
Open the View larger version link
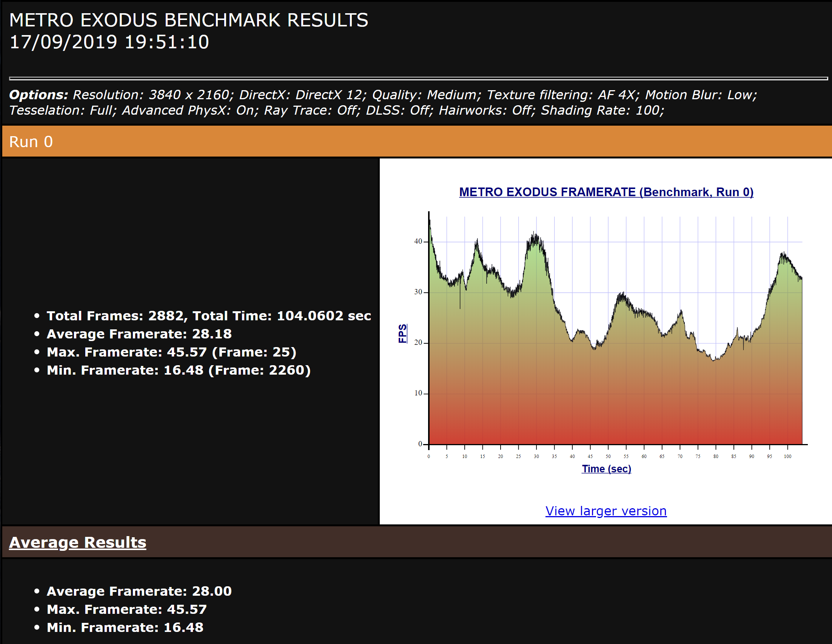606,511
